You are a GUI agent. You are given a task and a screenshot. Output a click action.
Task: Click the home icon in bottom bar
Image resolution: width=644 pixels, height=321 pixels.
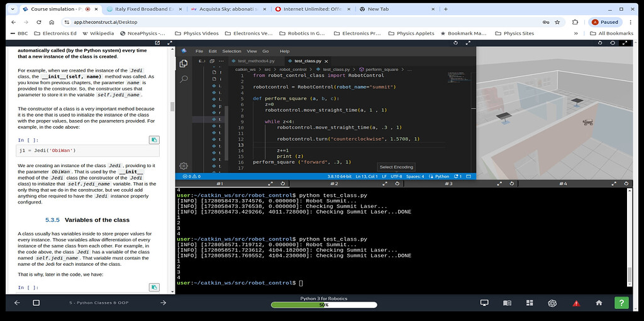click(599, 303)
